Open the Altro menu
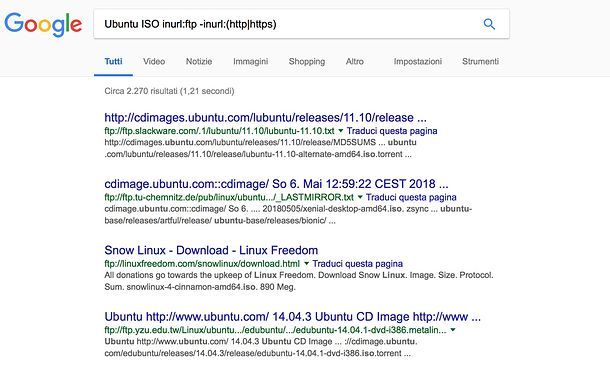Screen dimensions: 610x368 [x=354, y=61]
